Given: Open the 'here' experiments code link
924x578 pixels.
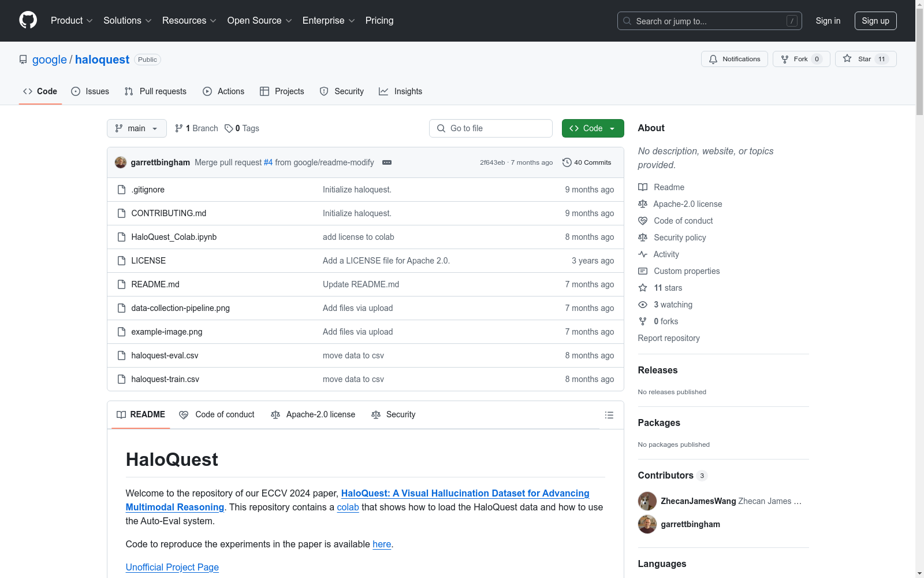Looking at the screenshot, I should (x=382, y=544).
